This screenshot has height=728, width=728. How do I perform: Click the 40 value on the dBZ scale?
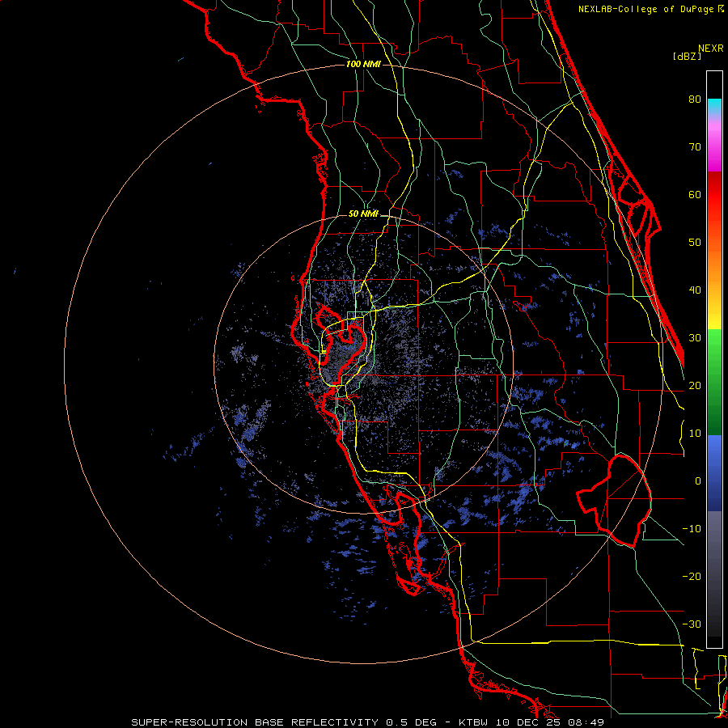pyautogui.click(x=695, y=290)
